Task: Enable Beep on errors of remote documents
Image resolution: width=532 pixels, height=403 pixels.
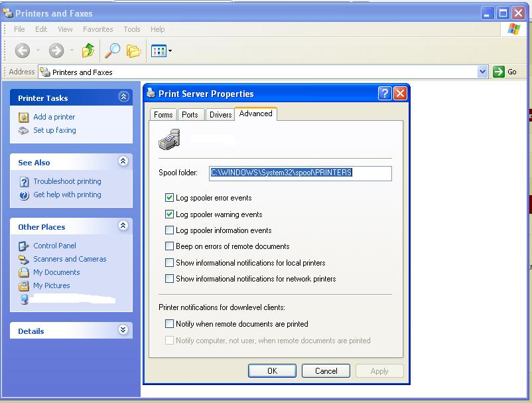Action: pos(169,246)
